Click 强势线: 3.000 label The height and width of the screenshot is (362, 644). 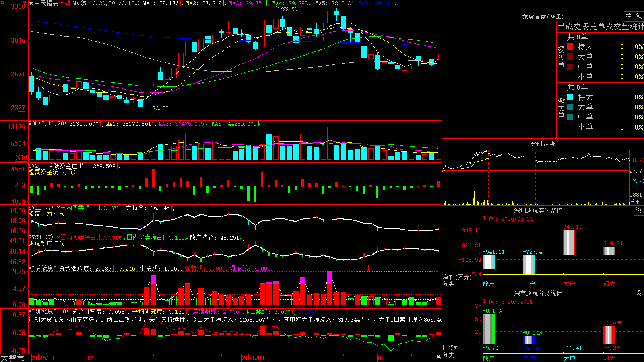(206, 268)
